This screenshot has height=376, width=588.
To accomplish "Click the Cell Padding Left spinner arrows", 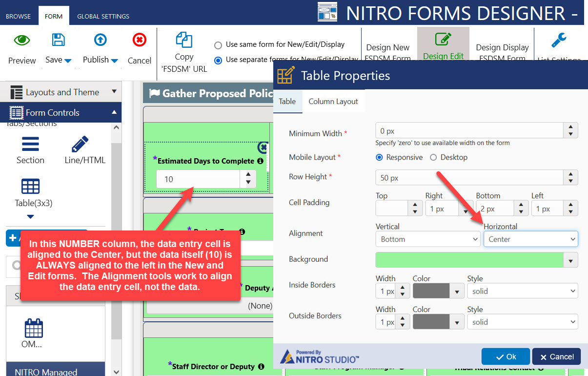I will tap(571, 209).
